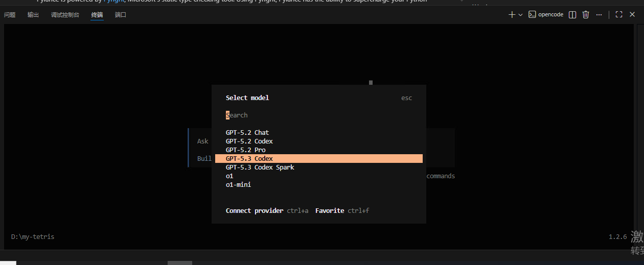Kill terminal with trash icon
The image size is (644, 265).
(586, 15)
